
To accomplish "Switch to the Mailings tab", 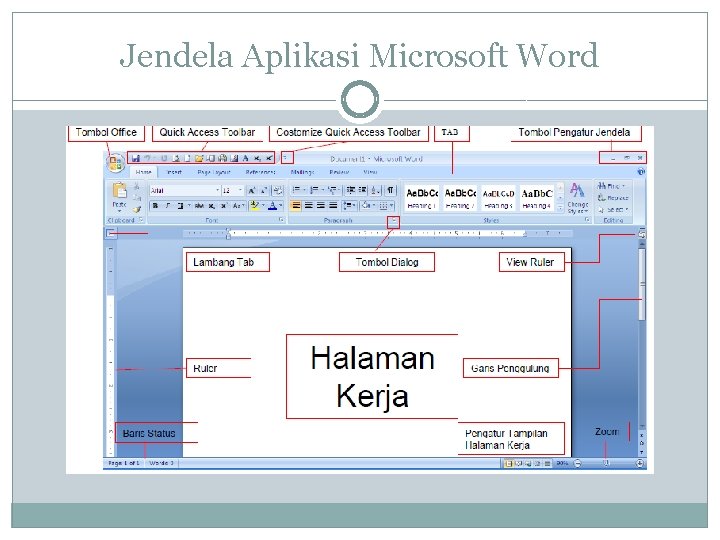I will 302,172.
